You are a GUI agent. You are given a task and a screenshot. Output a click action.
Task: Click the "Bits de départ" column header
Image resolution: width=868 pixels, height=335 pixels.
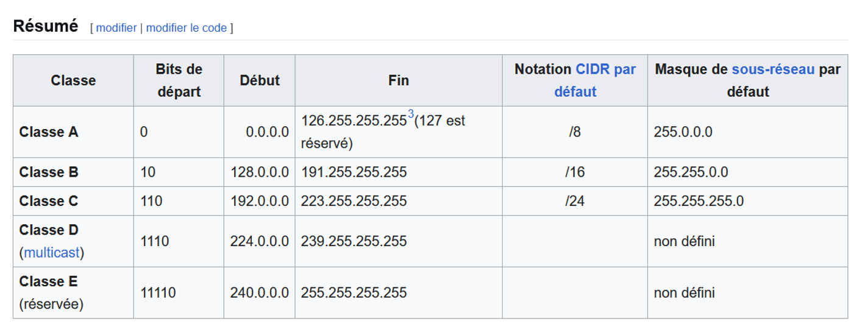(x=179, y=80)
